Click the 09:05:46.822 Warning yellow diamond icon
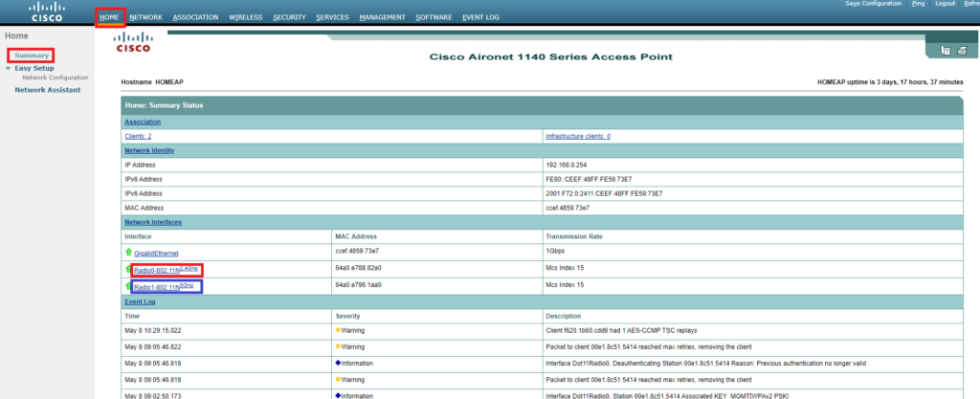980x399 pixels. point(338,346)
